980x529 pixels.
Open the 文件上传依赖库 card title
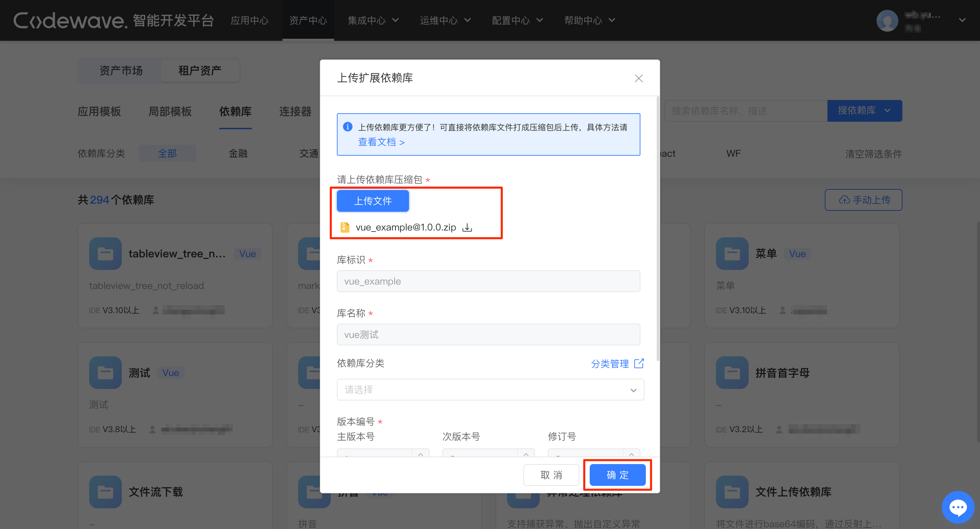point(793,492)
